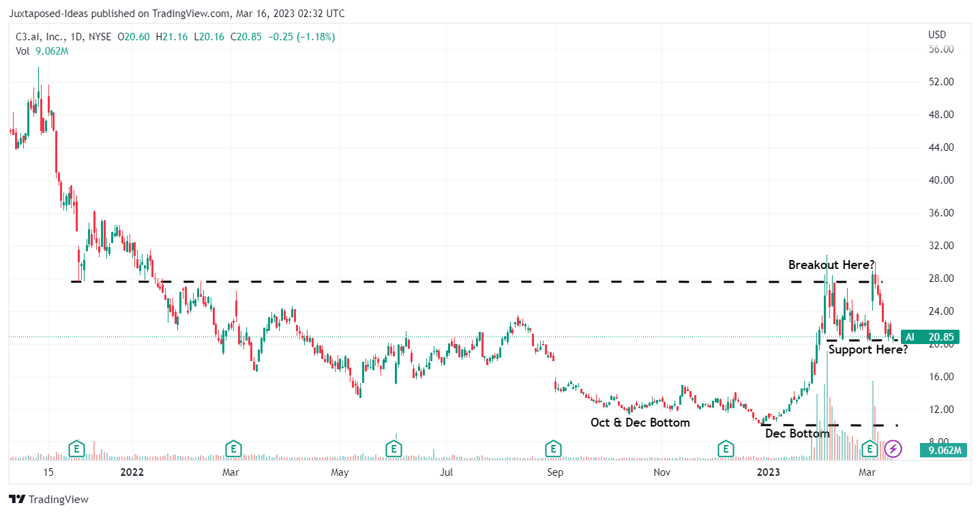Click the open value O20.60

tap(135, 37)
